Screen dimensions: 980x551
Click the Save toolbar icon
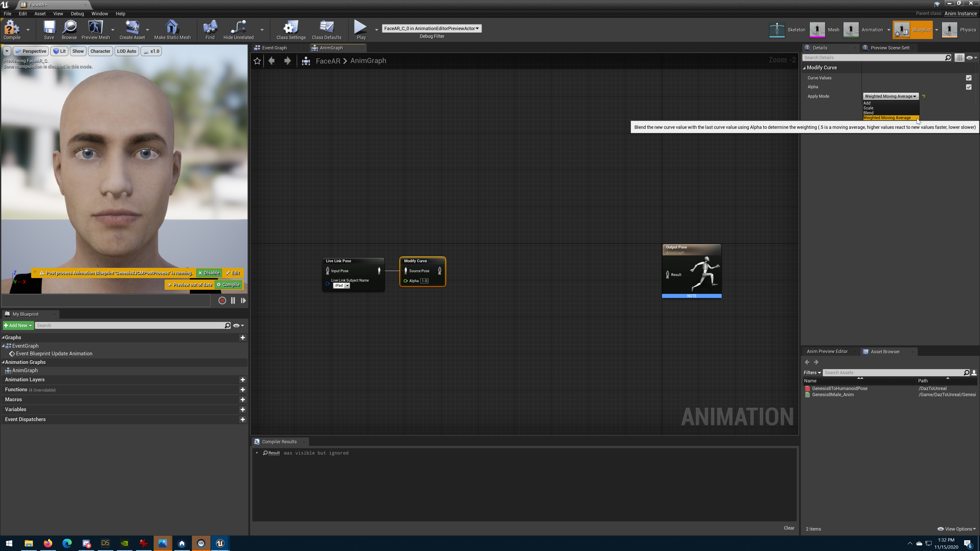(49, 30)
